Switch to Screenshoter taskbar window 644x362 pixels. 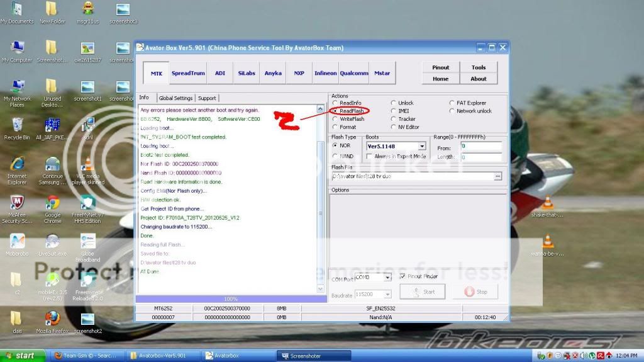tap(314, 356)
